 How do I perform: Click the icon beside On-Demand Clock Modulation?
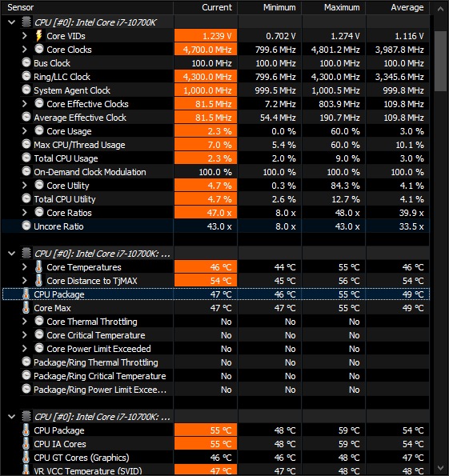click(26, 171)
